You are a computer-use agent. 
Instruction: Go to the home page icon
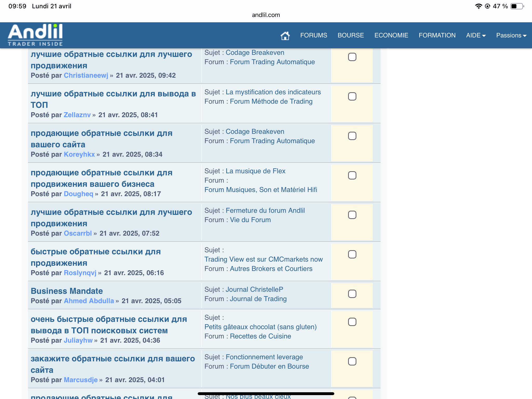pos(285,36)
